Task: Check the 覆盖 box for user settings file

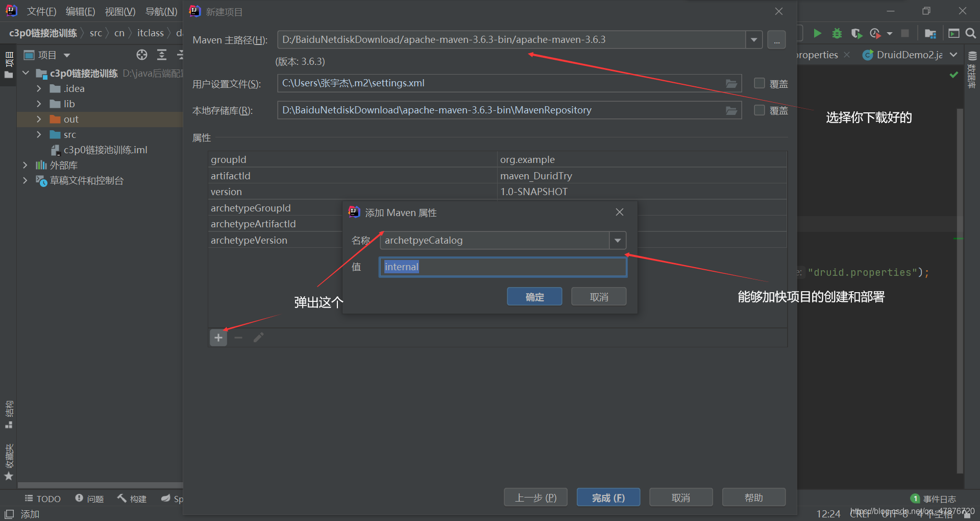Action: click(x=759, y=83)
